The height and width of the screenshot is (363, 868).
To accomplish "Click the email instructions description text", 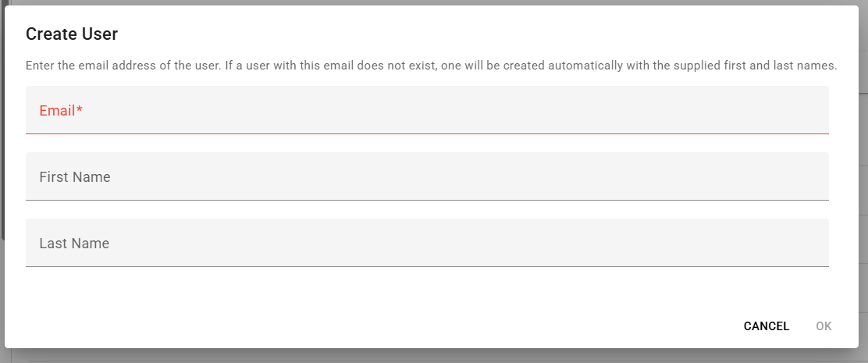I will (x=431, y=66).
